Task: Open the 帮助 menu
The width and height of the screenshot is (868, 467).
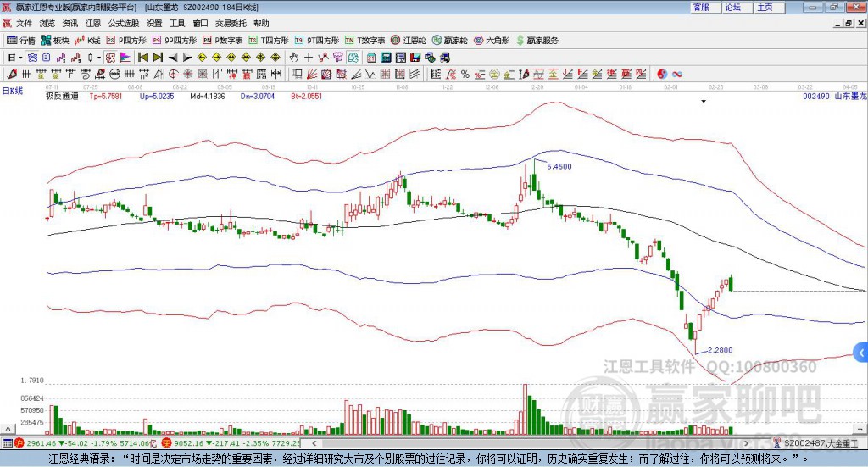Action: (x=261, y=23)
